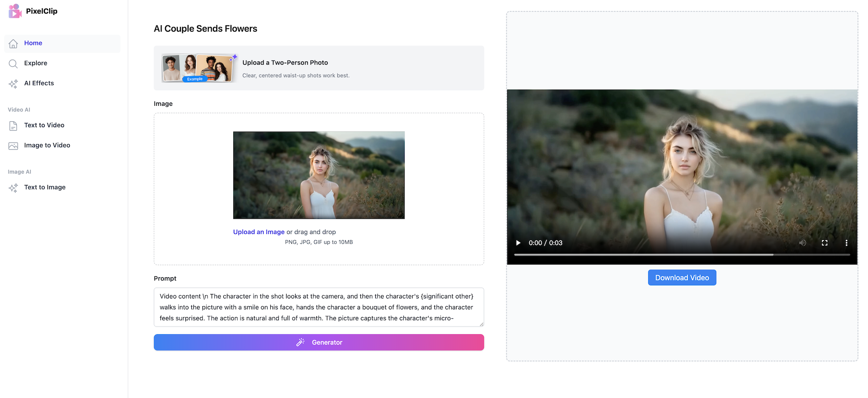The height and width of the screenshot is (398, 868).
Task: Play the generated video
Action: (x=518, y=243)
